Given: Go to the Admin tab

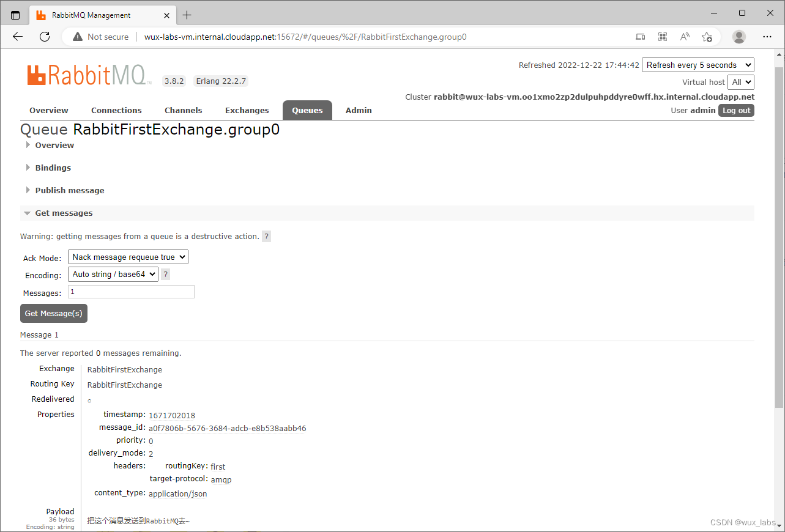Looking at the screenshot, I should [359, 110].
